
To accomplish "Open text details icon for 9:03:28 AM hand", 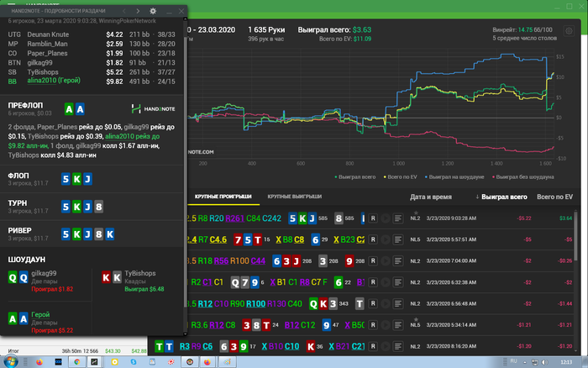I will coord(398,218).
